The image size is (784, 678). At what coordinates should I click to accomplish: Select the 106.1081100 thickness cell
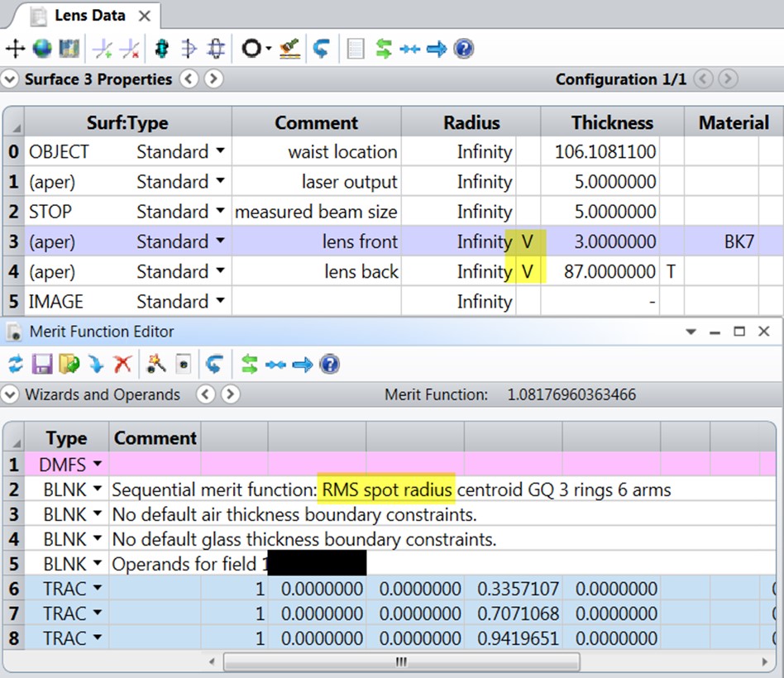point(600,151)
